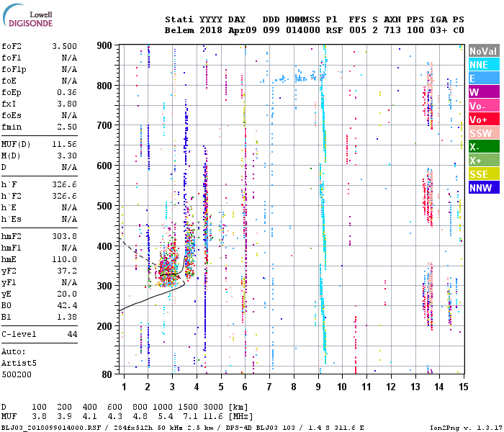Click the 9 MHz frequency axis label
The image size is (504, 432).
318,387
